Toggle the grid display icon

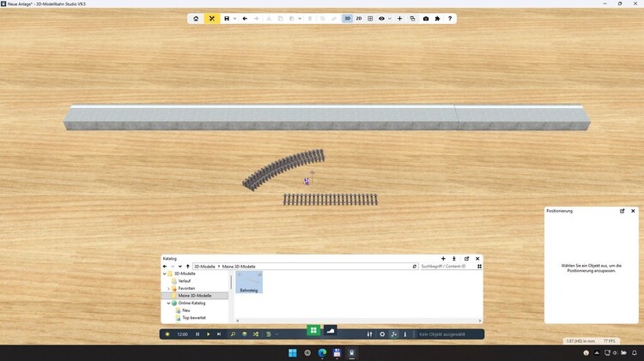[x=370, y=19]
